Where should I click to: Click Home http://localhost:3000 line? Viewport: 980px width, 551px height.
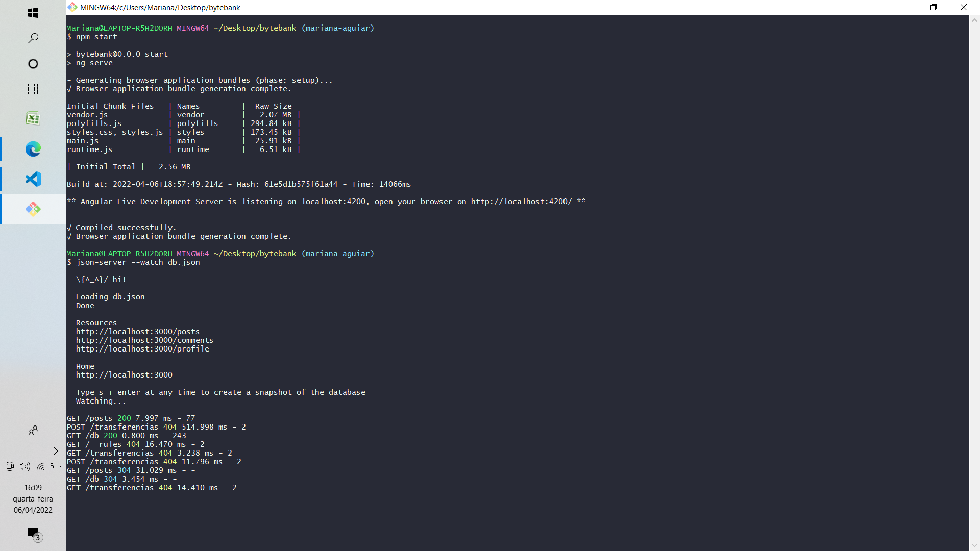[x=124, y=375]
